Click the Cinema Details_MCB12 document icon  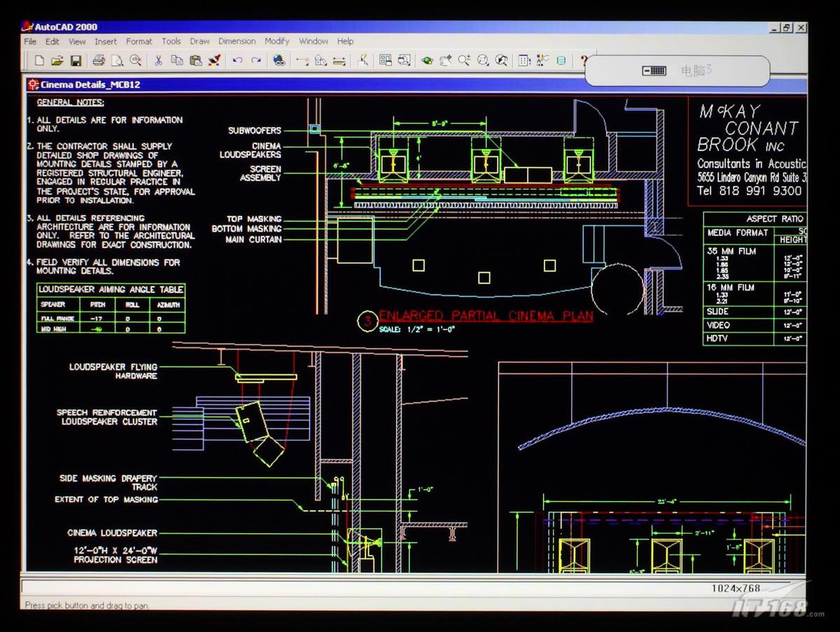[x=32, y=85]
